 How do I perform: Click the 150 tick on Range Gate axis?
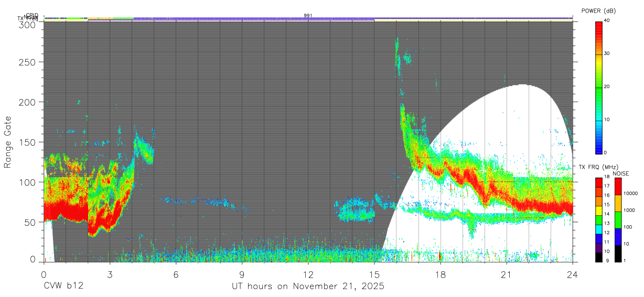point(28,142)
